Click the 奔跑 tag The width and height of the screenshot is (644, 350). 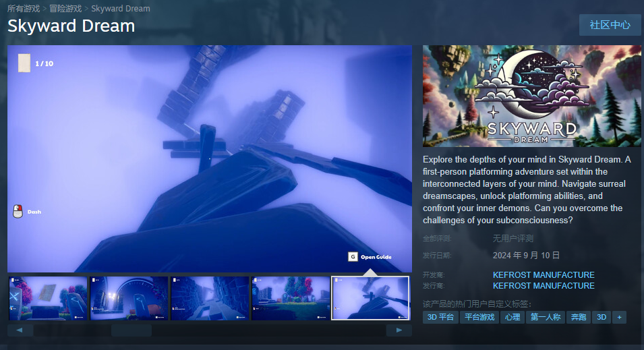tap(579, 317)
